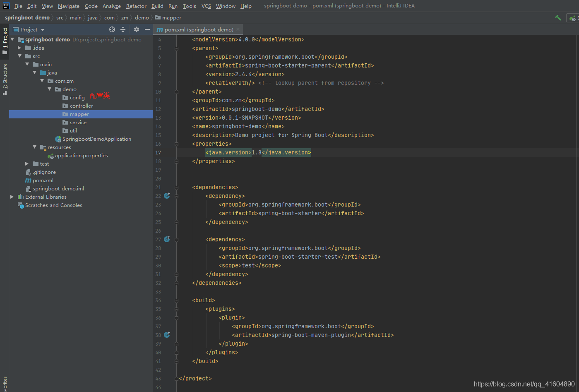Open the Navigate menu
This screenshot has width=579, height=392.
69,6
